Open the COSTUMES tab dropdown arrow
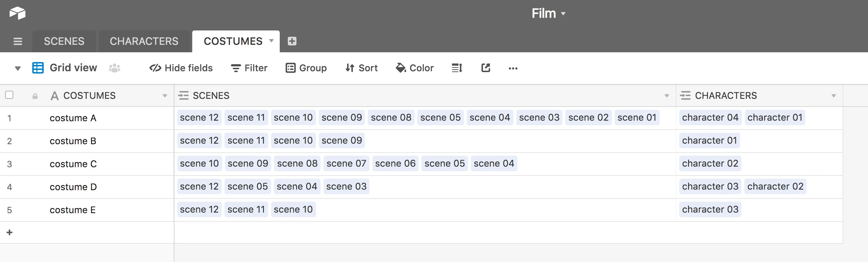868x262 pixels. click(271, 41)
